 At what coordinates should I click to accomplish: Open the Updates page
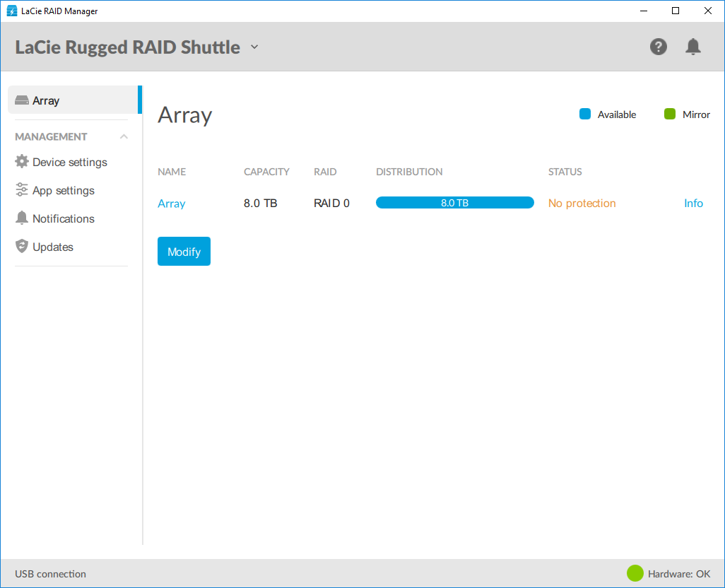pyautogui.click(x=53, y=247)
